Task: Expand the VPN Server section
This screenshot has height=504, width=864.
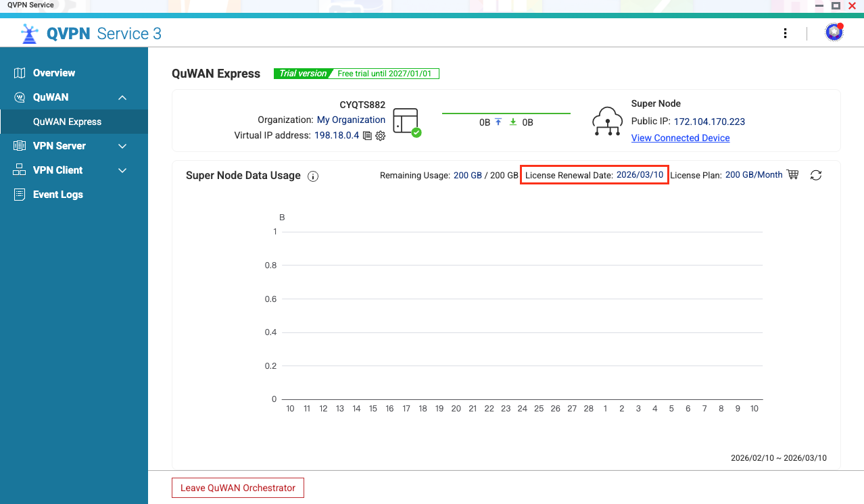Action: (122, 146)
